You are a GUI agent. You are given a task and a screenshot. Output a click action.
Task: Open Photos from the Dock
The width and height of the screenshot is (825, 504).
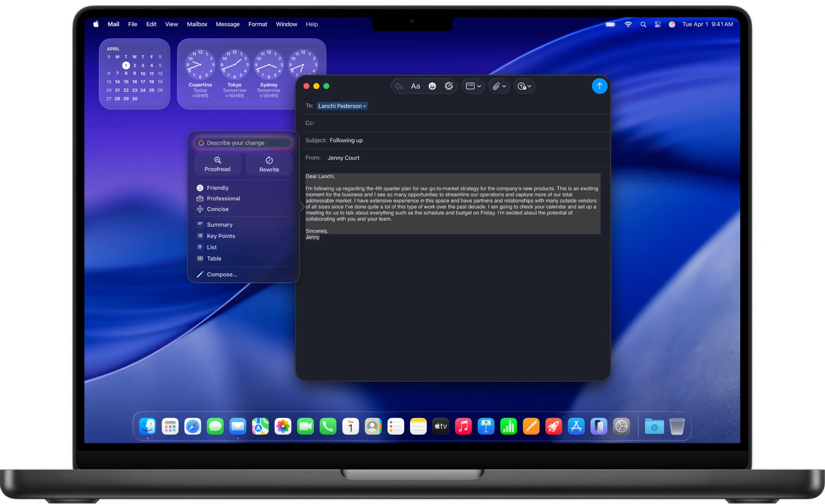coord(283,426)
